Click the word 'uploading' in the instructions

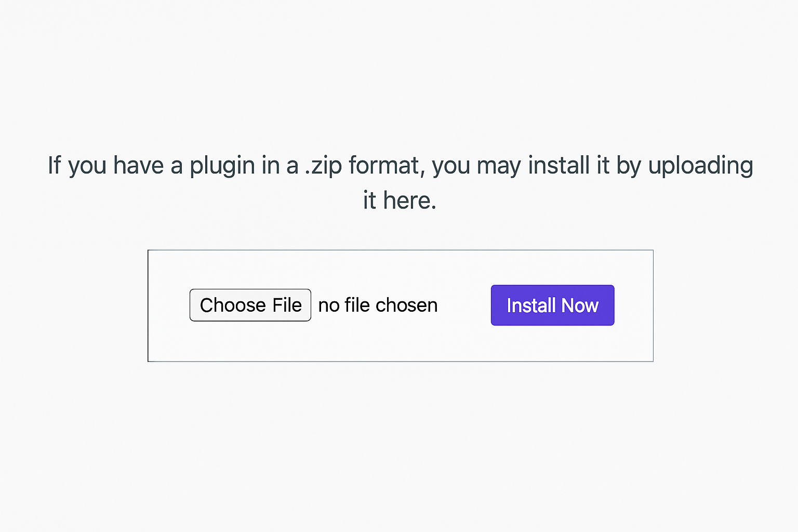click(700, 166)
